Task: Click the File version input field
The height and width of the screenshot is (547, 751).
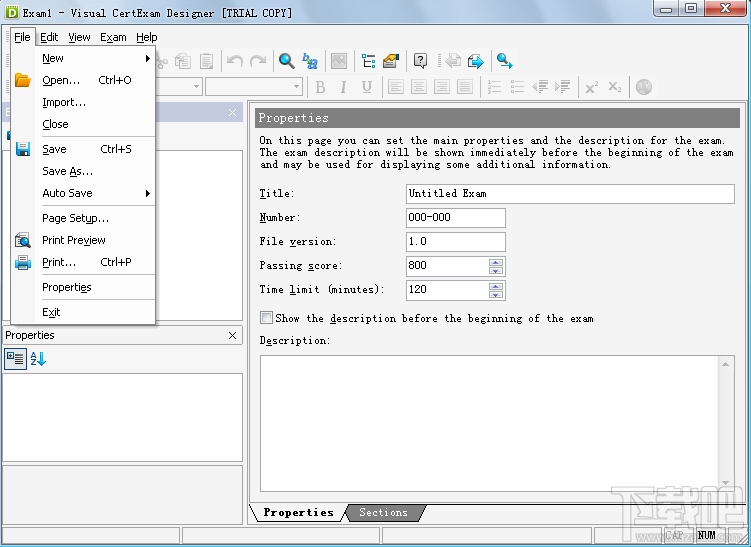Action: pos(455,241)
